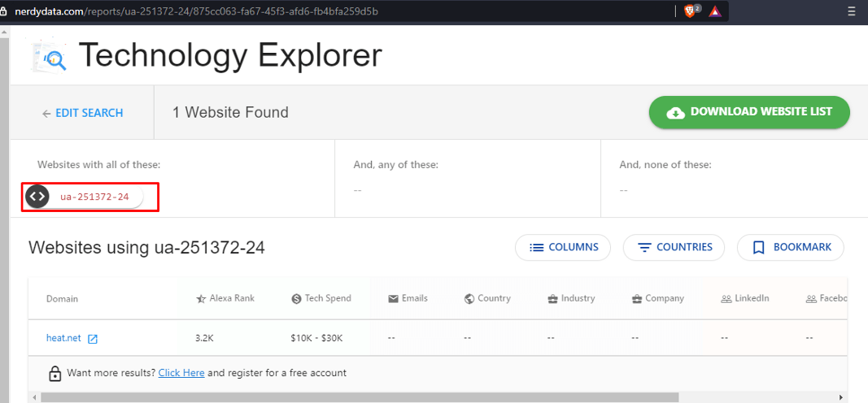868x403 pixels.
Task: Click the briefcase icon beside Industry
Action: (x=552, y=299)
